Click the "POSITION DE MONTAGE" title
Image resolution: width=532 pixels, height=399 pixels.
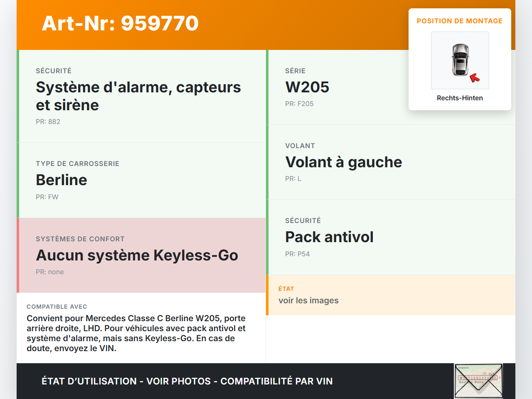pos(460,21)
